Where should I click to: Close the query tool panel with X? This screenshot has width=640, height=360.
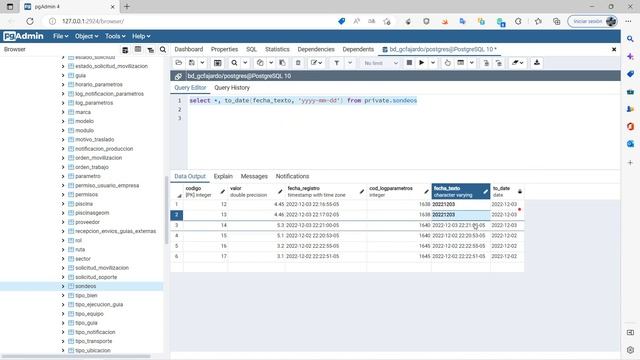click(614, 49)
